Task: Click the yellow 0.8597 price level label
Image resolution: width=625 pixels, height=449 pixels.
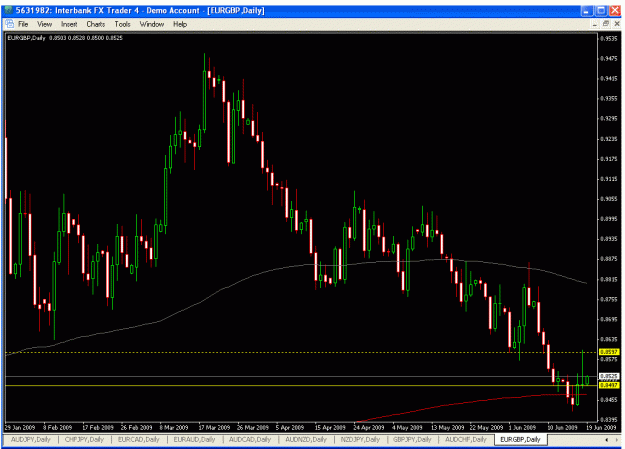Action: 609,352
